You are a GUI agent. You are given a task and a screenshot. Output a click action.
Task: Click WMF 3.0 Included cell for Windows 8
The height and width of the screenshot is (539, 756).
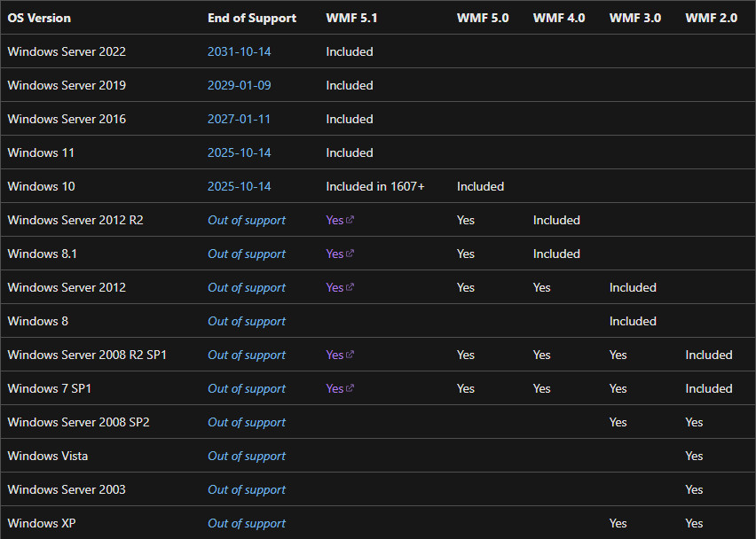(633, 321)
